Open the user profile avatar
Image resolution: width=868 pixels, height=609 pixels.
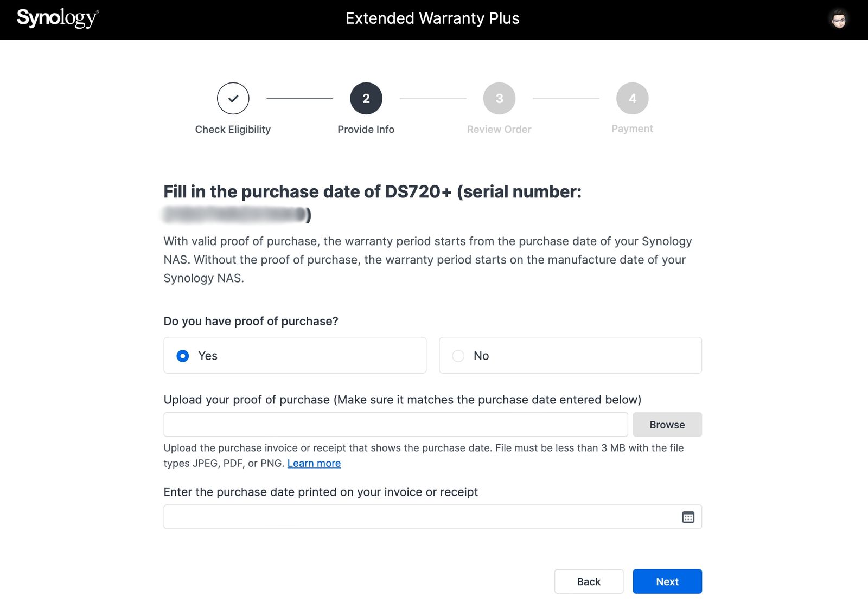point(839,19)
